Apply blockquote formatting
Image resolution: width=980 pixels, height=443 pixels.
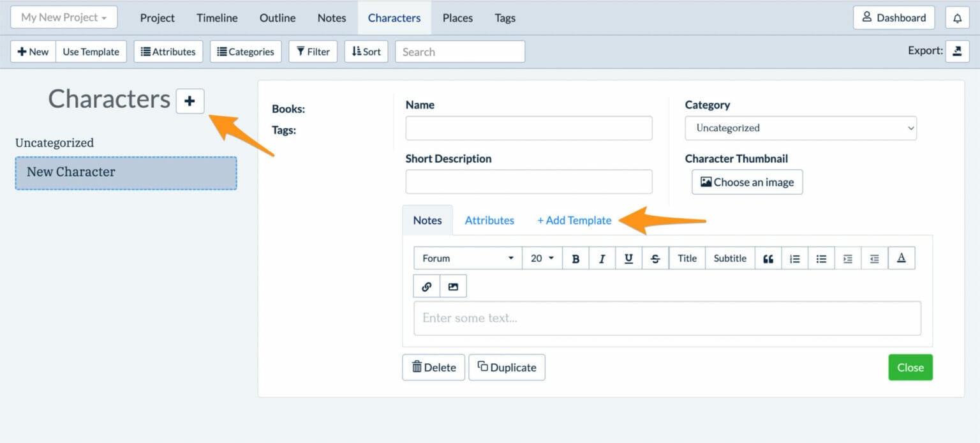tap(768, 259)
